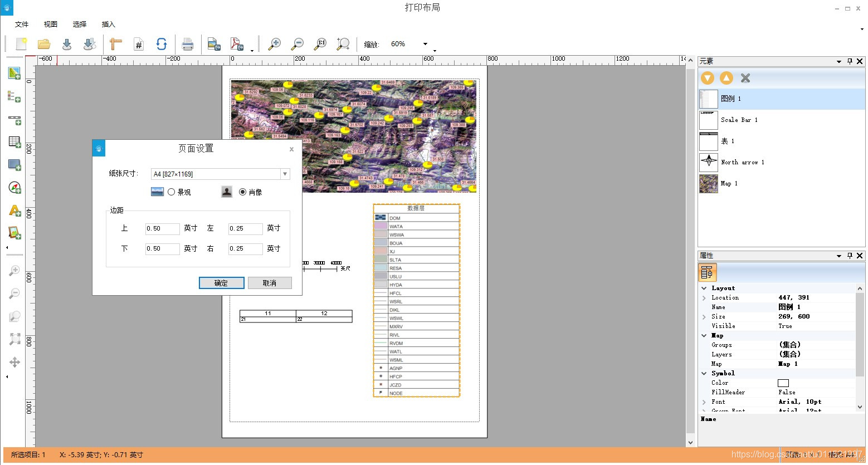Select Map 1 in Elements list
The width and height of the screenshot is (868, 465).
tap(781, 184)
